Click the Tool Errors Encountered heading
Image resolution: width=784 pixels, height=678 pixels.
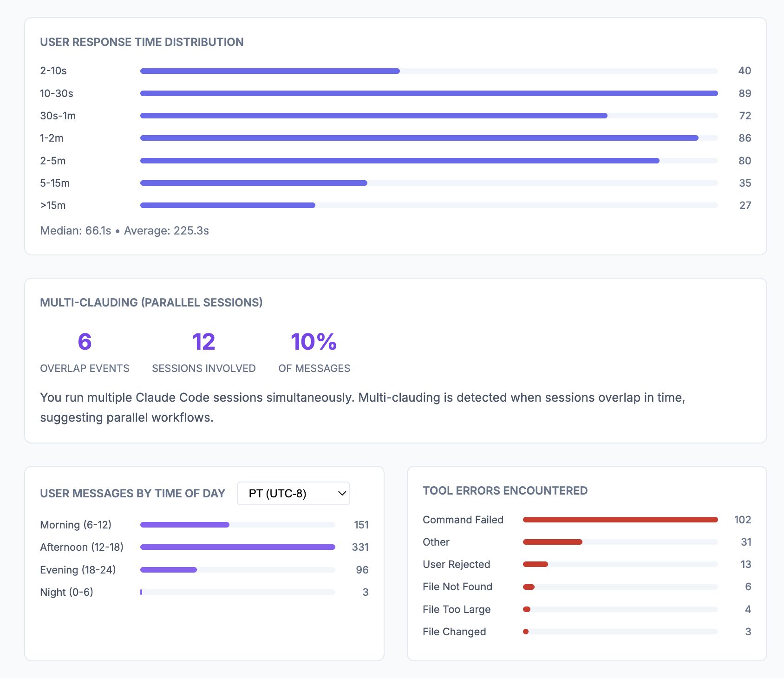click(x=505, y=491)
